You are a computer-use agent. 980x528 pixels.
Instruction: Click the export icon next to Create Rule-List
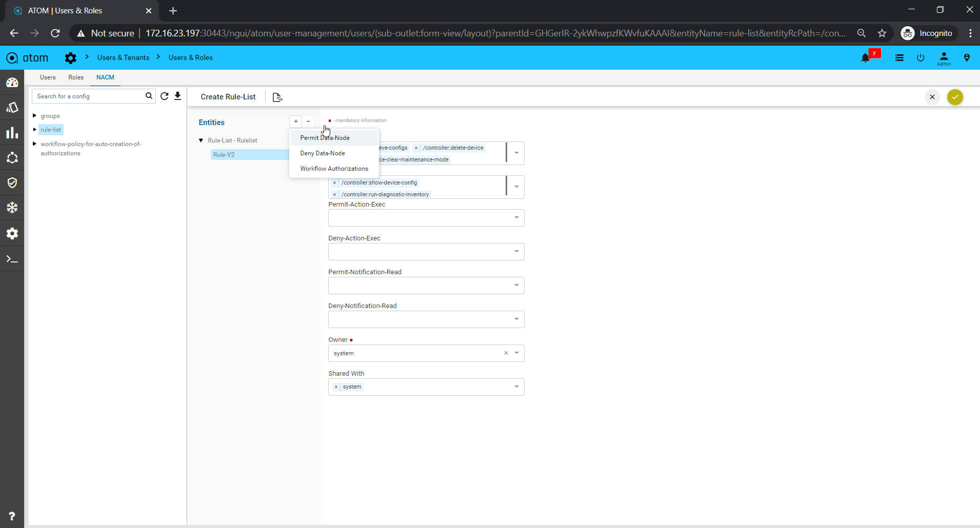coord(277,97)
